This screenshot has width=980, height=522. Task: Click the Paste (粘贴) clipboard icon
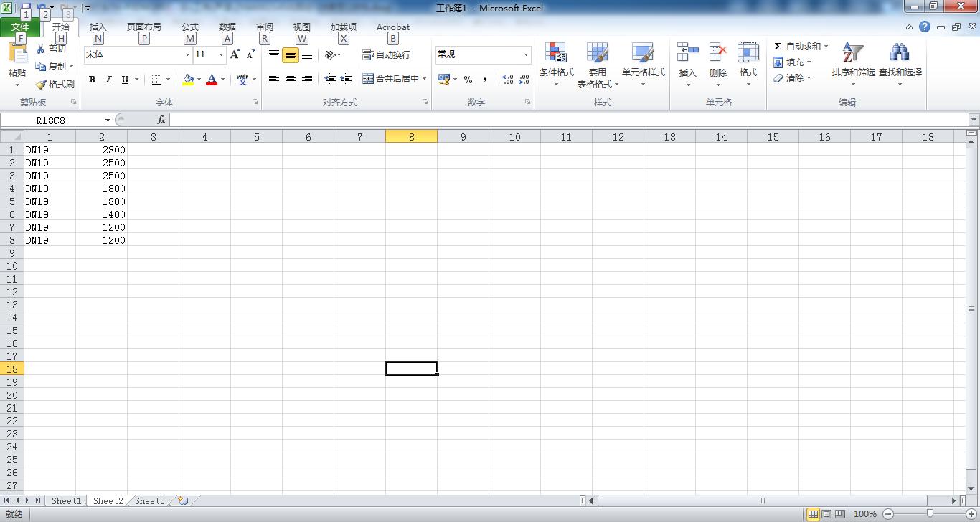tap(17, 54)
